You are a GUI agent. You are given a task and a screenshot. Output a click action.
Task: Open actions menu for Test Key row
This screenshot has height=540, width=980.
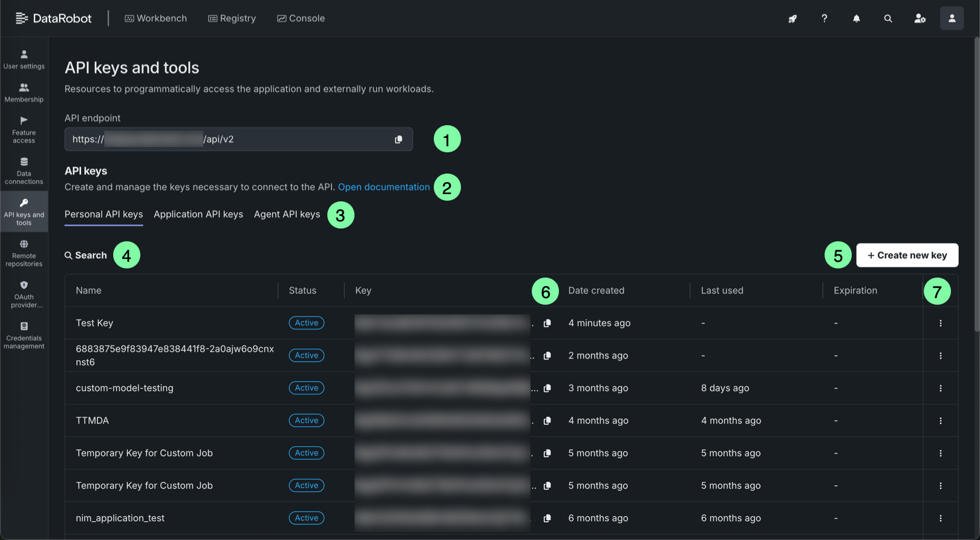click(940, 324)
